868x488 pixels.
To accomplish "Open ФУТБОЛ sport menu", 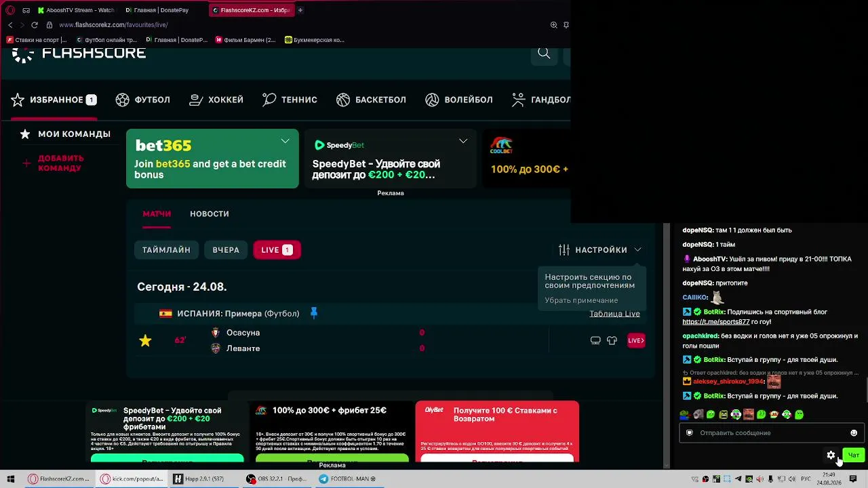I will tap(143, 100).
